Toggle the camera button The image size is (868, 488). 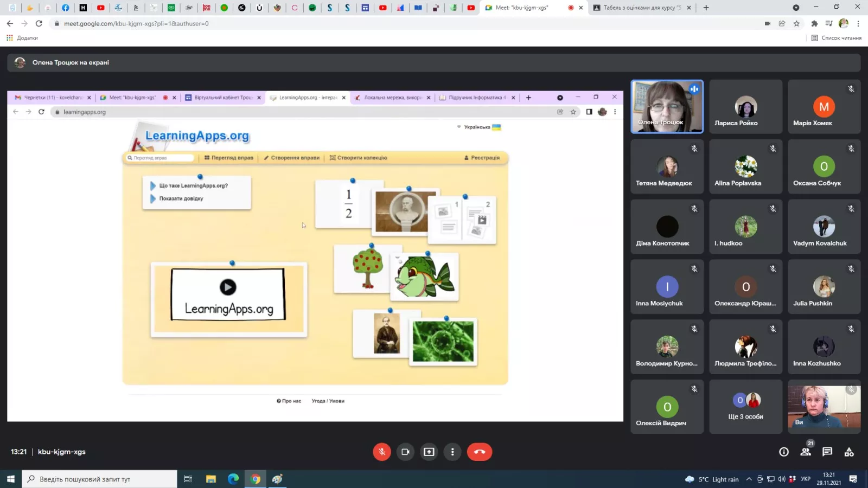[405, 452]
